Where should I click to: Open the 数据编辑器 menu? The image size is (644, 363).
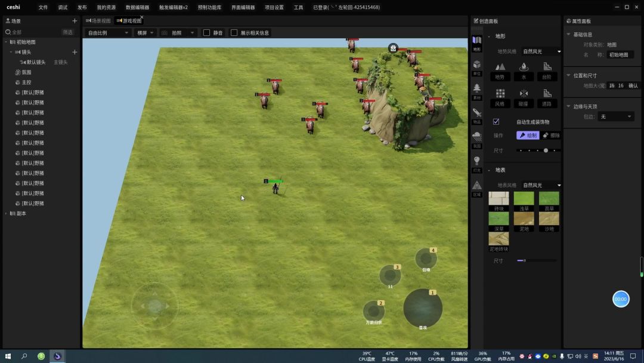[x=137, y=7]
